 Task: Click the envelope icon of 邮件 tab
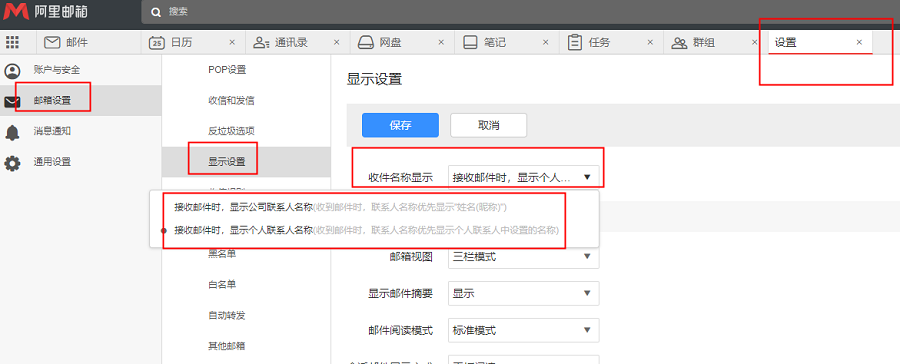(52, 42)
